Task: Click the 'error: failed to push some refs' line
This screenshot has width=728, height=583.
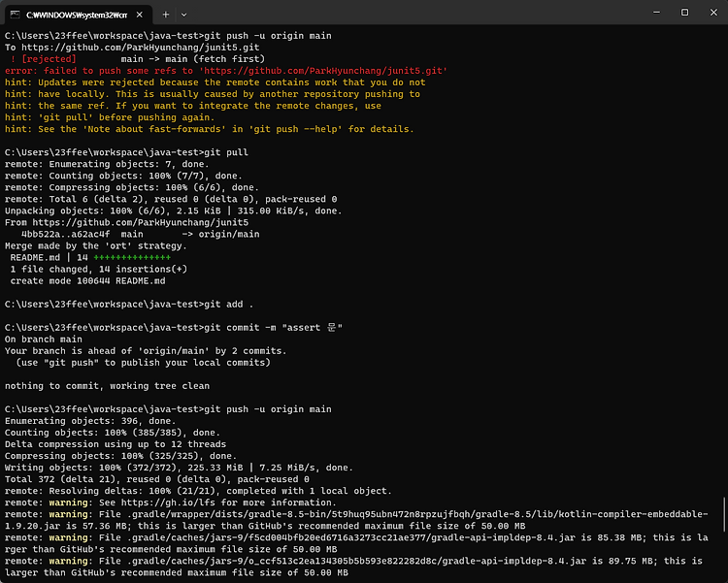Action: (x=226, y=71)
